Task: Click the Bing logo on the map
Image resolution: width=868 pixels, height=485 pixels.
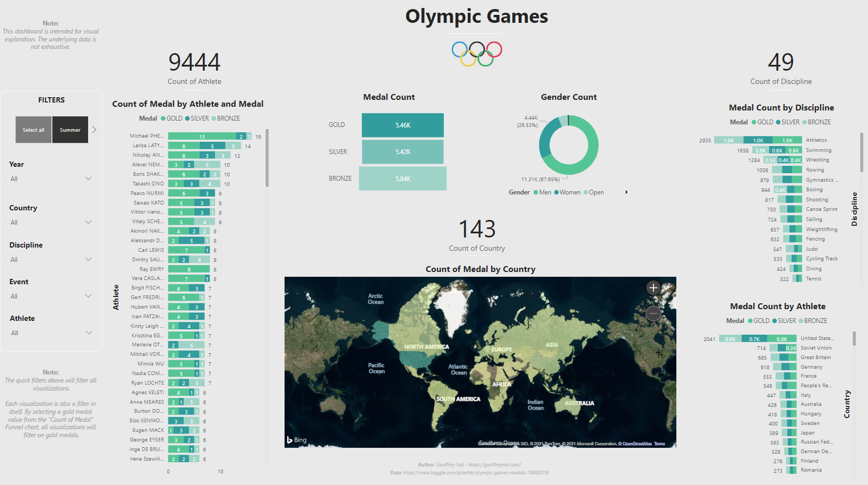Action: coord(297,440)
